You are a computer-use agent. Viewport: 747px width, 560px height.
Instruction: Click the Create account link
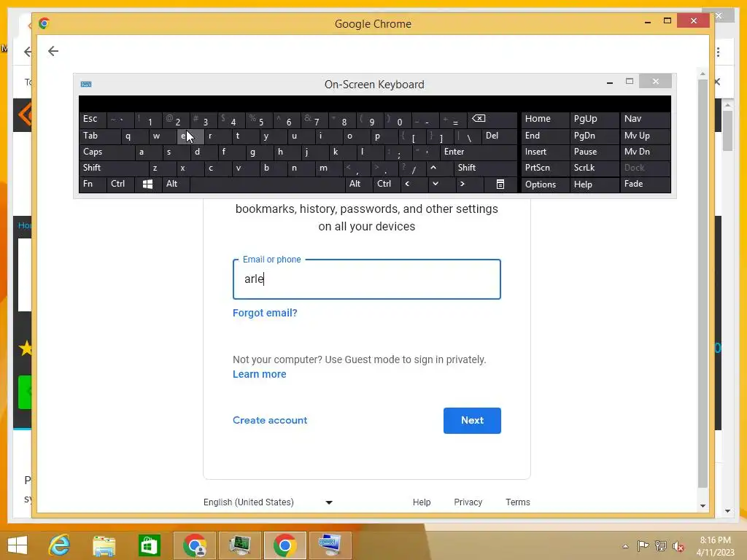[x=270, y=421]
